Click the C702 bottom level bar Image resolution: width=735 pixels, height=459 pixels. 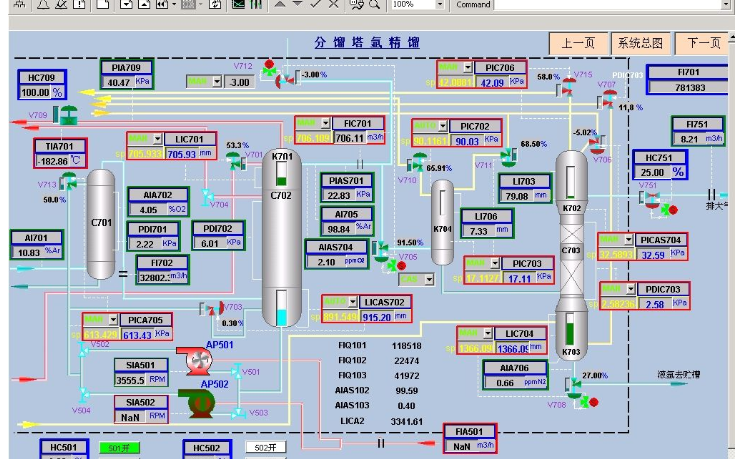pyautogui.click(x=281, y=308)
